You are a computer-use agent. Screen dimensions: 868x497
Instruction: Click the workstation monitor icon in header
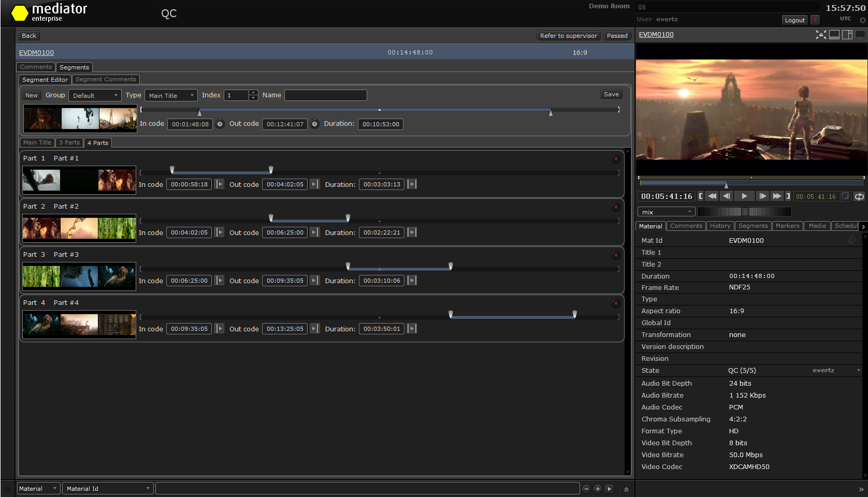(x=642, y=7)
